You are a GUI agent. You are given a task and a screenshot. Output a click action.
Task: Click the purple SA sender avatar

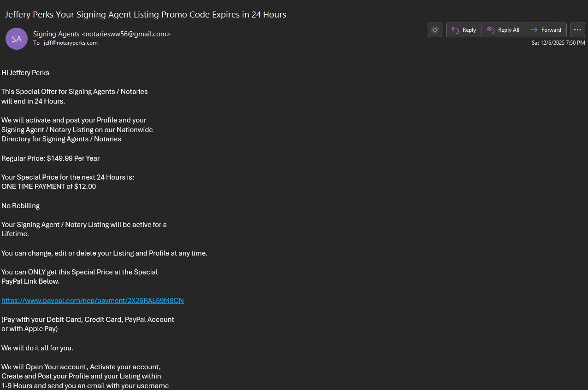pos(17,39)
